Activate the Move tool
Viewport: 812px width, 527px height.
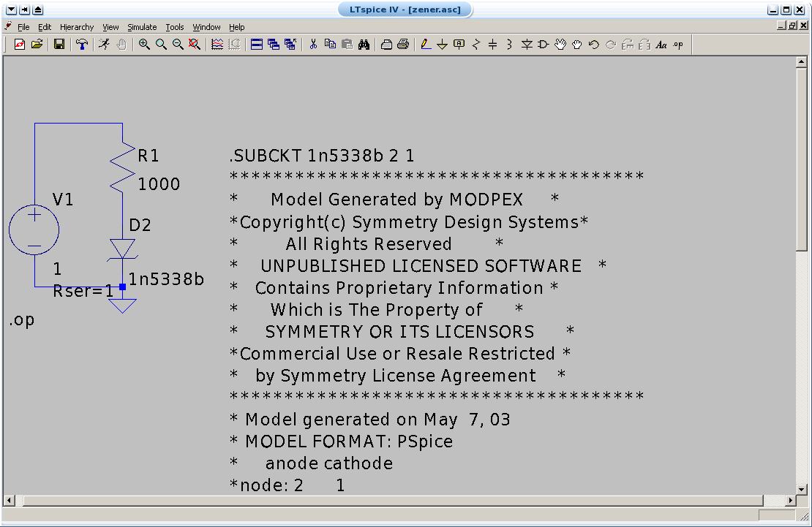point(561,45)
